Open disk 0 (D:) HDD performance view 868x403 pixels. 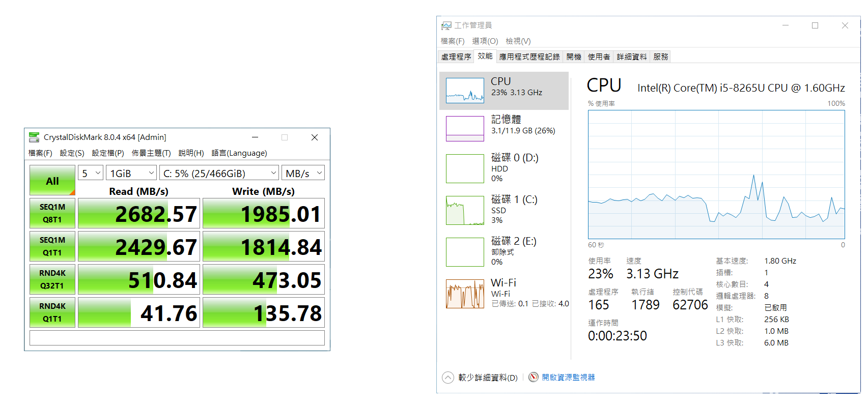click(464, 168)
